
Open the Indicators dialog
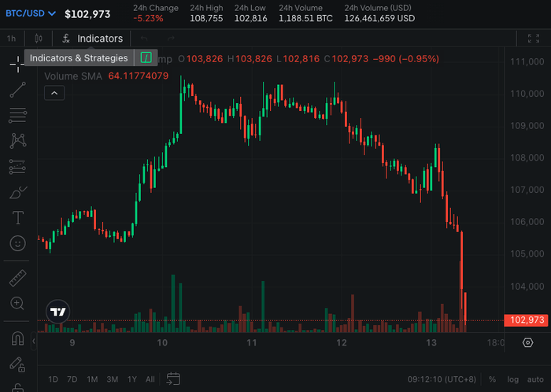pos(92,39)
